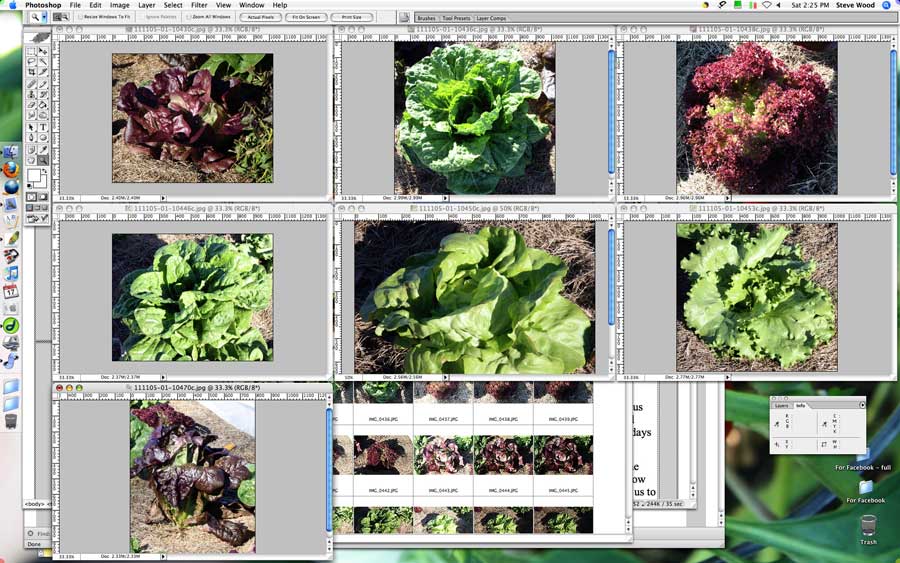
Task: Select the Move tool
Action: tap(43, 51)
